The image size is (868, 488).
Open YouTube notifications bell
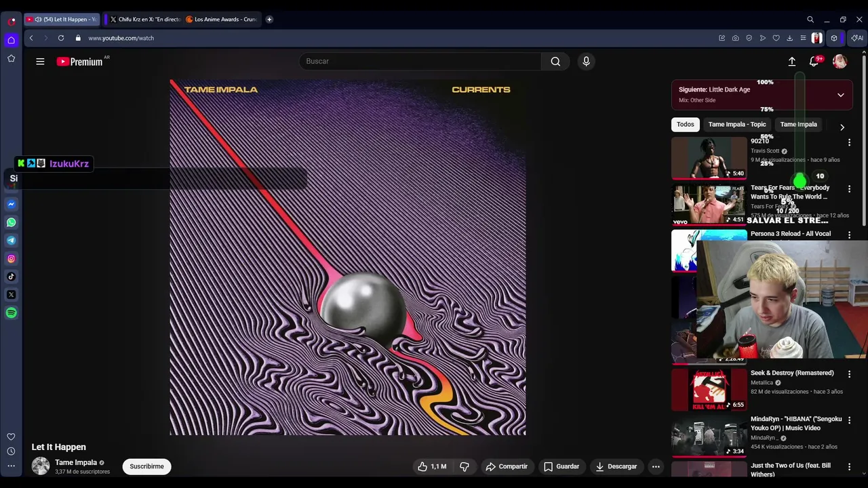point(814,62)
